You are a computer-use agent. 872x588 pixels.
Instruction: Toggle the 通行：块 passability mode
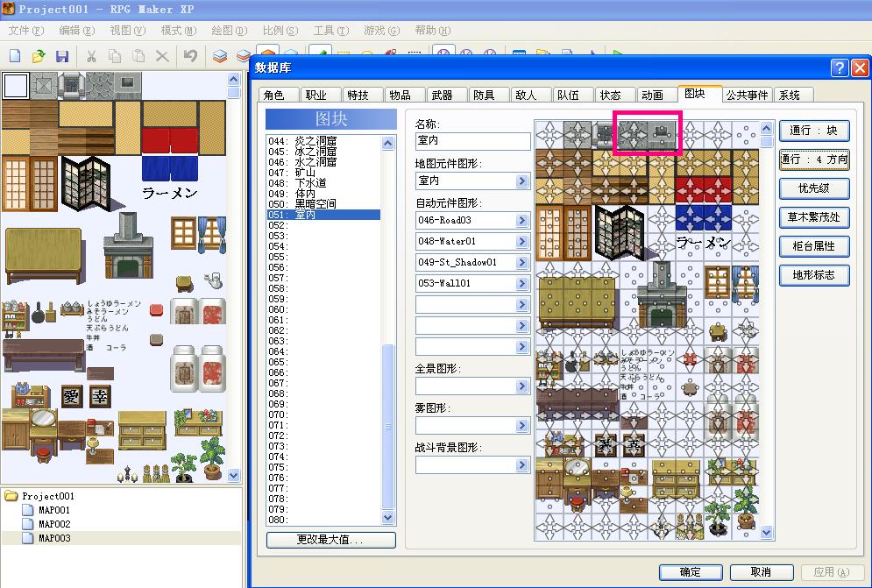[x=813, y=131]
